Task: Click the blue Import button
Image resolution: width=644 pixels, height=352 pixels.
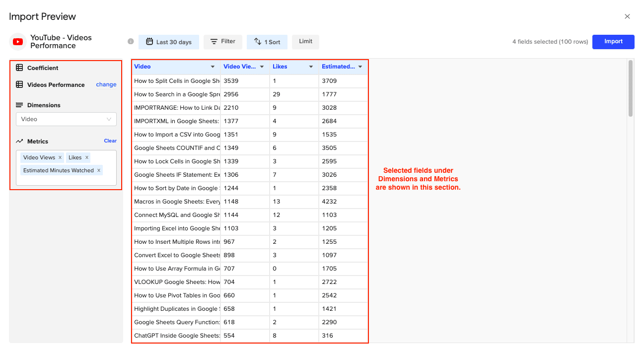Action: 613,42
